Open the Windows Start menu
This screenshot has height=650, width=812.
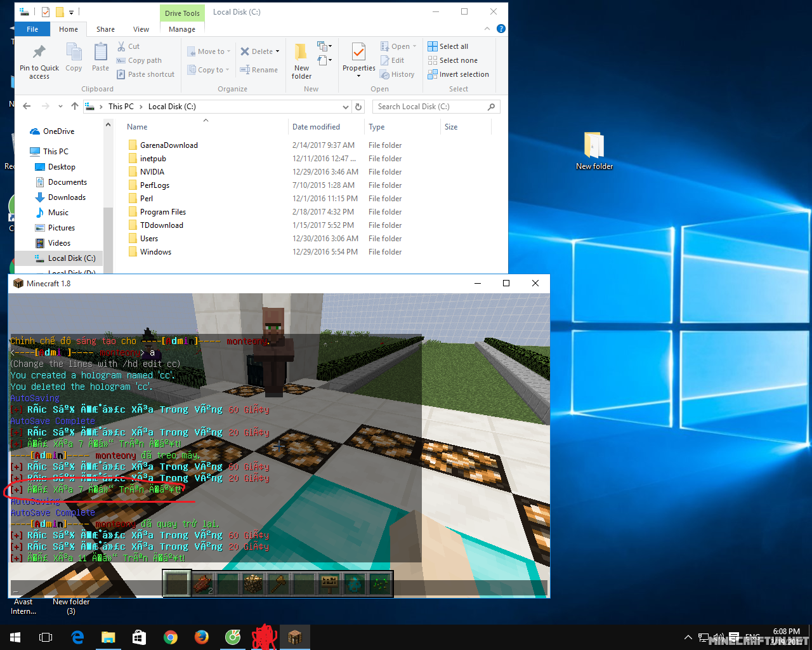click(15, 637)
